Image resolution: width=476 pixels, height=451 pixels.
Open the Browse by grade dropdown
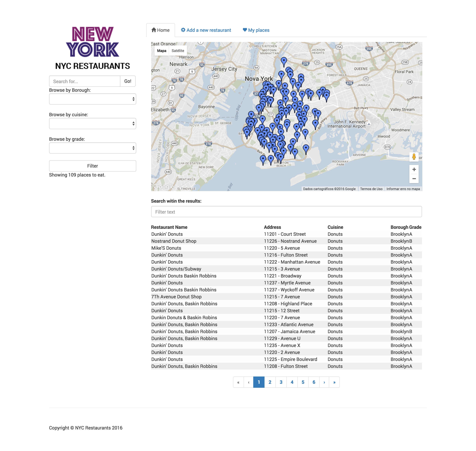pos(92,148)
